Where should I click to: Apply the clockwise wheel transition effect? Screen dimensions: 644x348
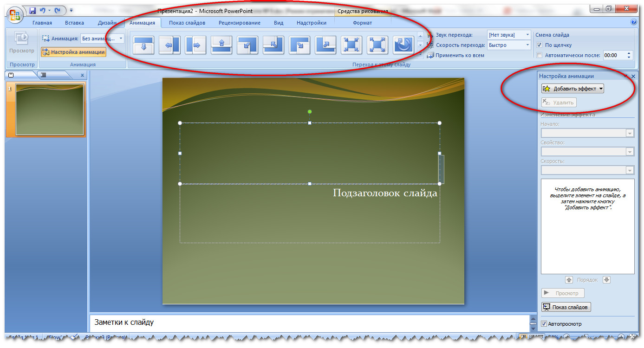pos(403,45)
